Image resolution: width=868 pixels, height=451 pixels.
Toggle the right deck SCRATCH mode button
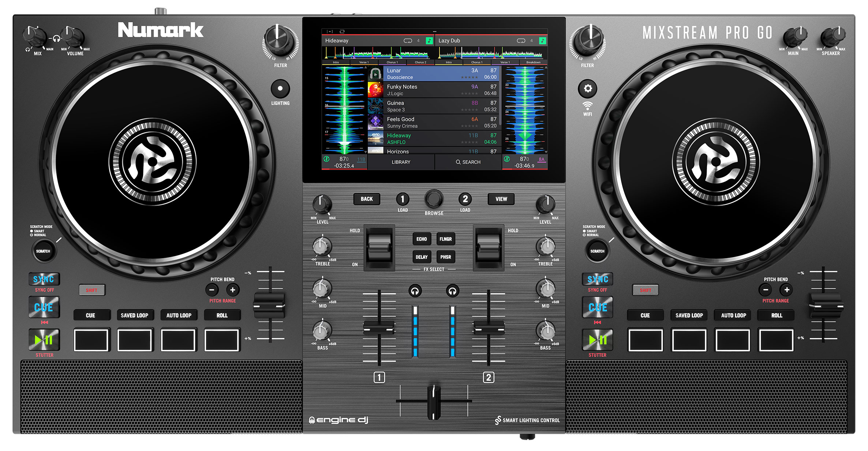[597, 251]
